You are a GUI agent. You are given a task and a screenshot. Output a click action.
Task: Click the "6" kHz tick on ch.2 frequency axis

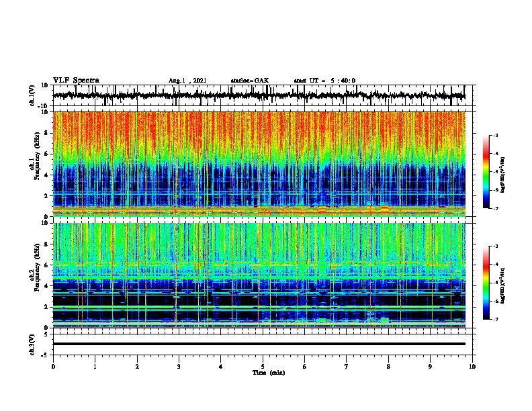47,265
